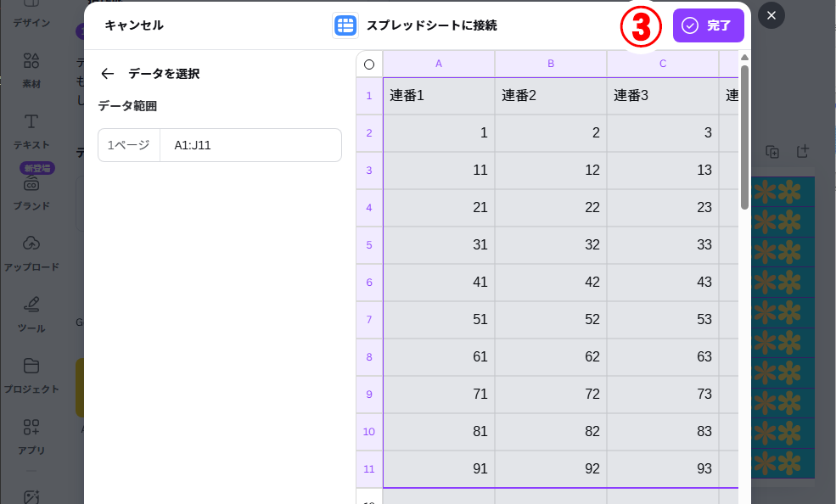The height and width of the screenshot is (504, 836).
Task: Select row 5 header
Action: click(x=369, y=245)
